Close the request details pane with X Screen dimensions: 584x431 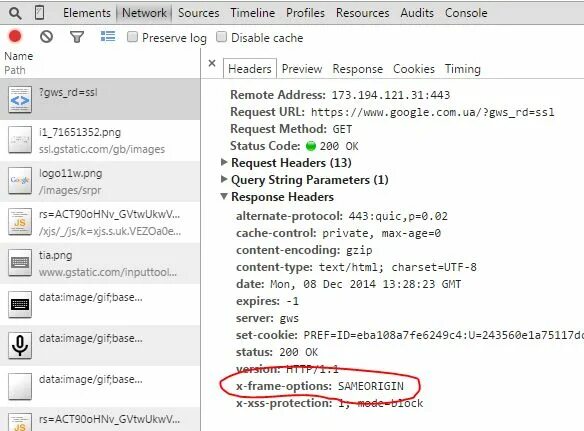click(x=212, y=63)
